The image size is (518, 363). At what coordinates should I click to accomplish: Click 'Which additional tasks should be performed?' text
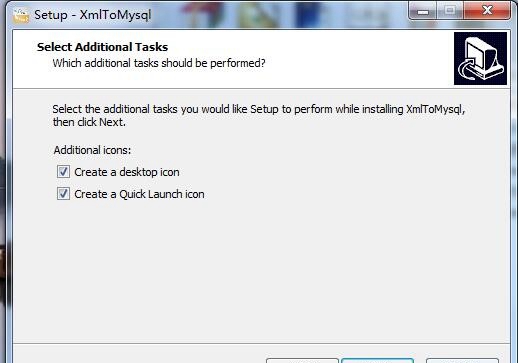159,63
